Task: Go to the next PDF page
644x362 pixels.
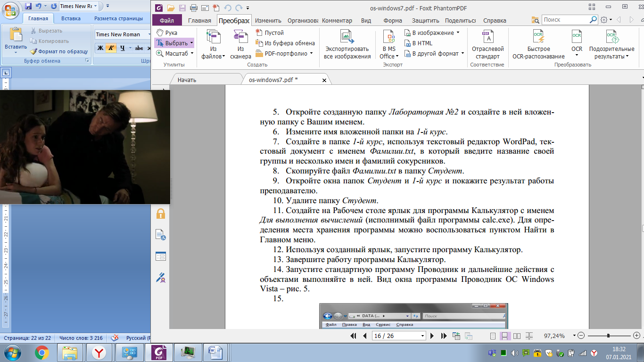Action: click(432, 336)
